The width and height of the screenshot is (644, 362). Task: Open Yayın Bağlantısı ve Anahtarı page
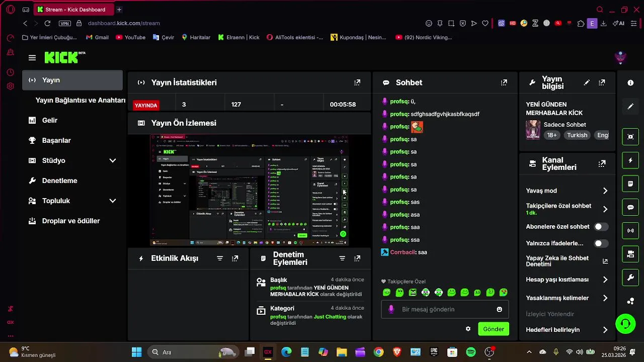(x=80, y=100)
